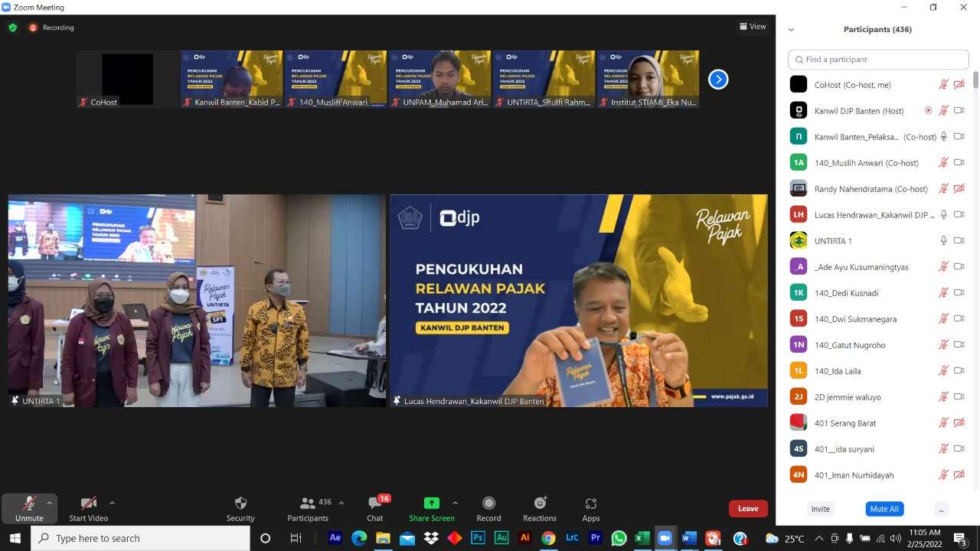Open Microsoft Edge from taskbar
980x551 pixels.
pyautogui.click(x=359, y=538)
